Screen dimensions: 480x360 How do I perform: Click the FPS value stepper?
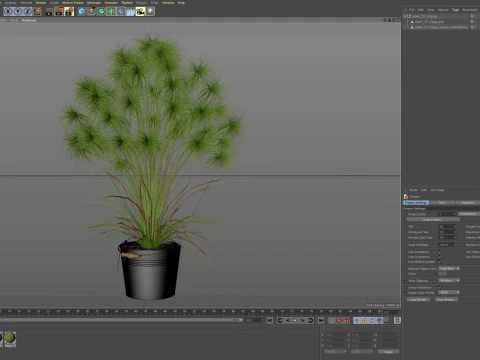click(x=455, y=227)
